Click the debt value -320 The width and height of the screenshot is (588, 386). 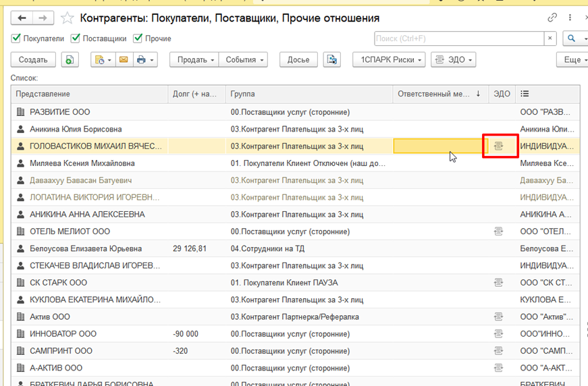click(x=180, y=351)
